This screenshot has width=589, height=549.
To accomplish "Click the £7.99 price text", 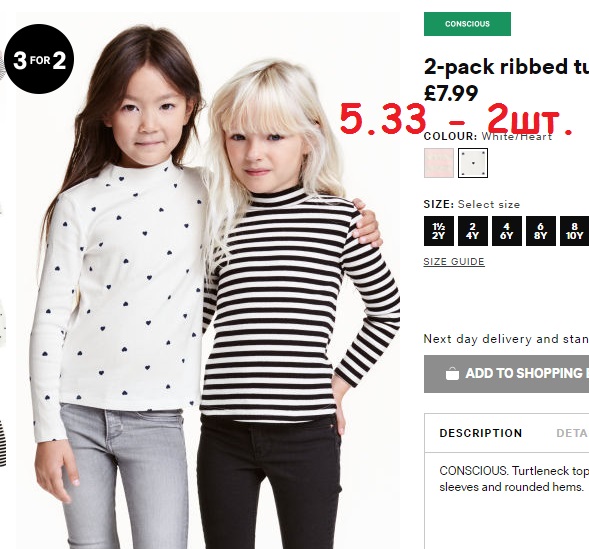I will (451, 93).
